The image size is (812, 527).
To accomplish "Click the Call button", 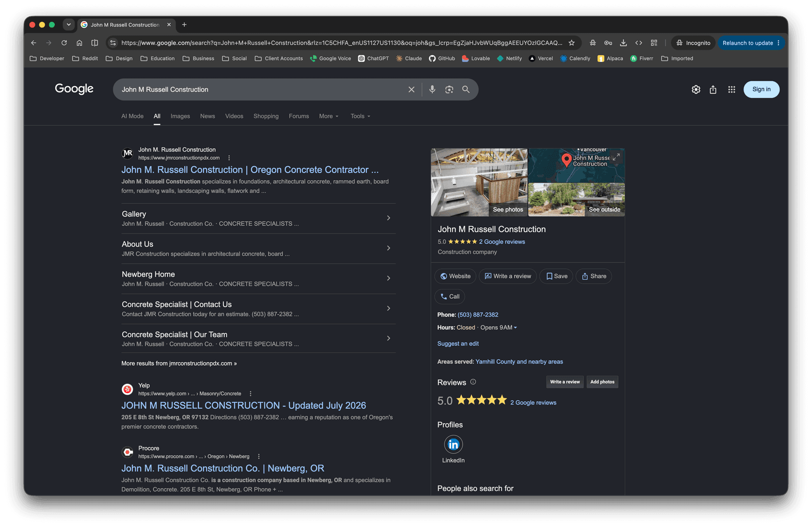I will coord(450,297).
